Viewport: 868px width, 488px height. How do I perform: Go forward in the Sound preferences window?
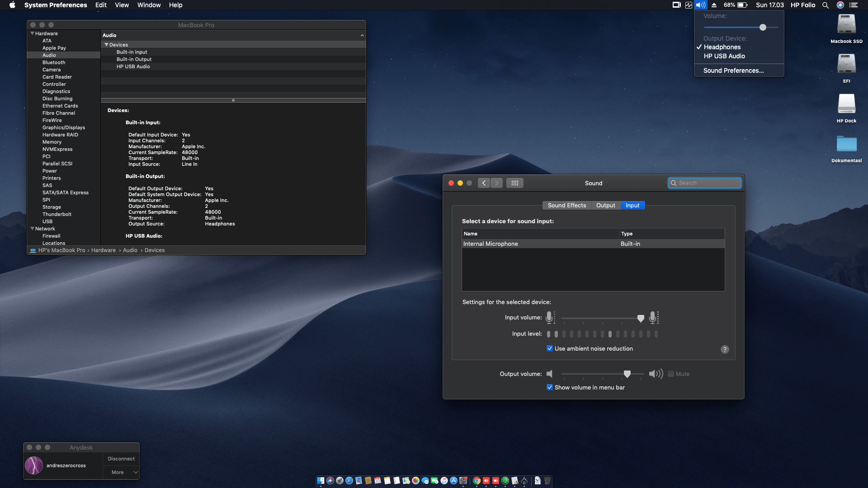tap(496, 183)
